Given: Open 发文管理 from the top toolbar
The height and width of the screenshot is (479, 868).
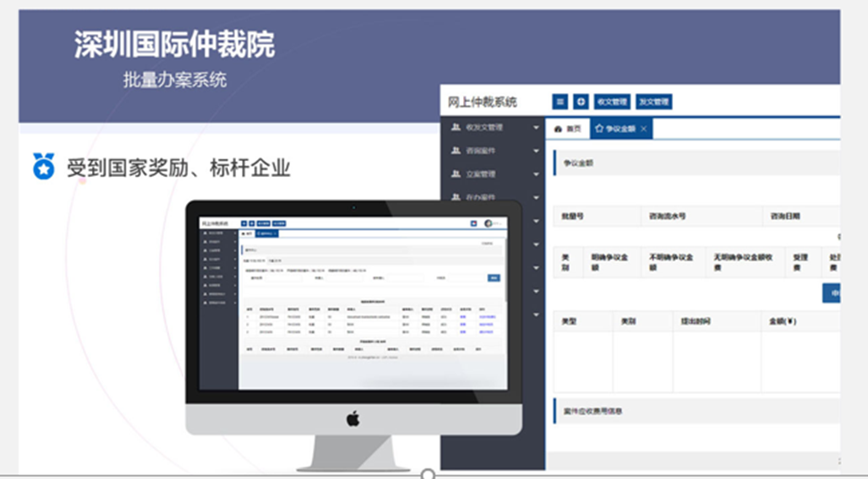Looking at the screenshot, I should (x=654, y=102).
